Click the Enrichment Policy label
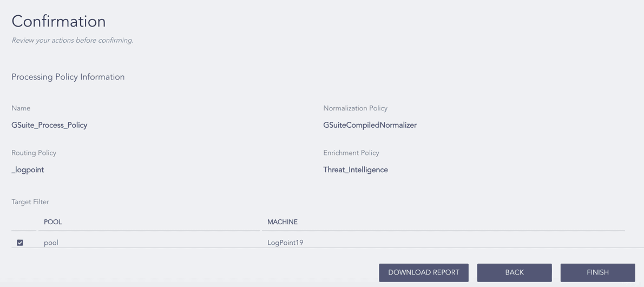Screen dimensions: 644x287 (351, 153)
